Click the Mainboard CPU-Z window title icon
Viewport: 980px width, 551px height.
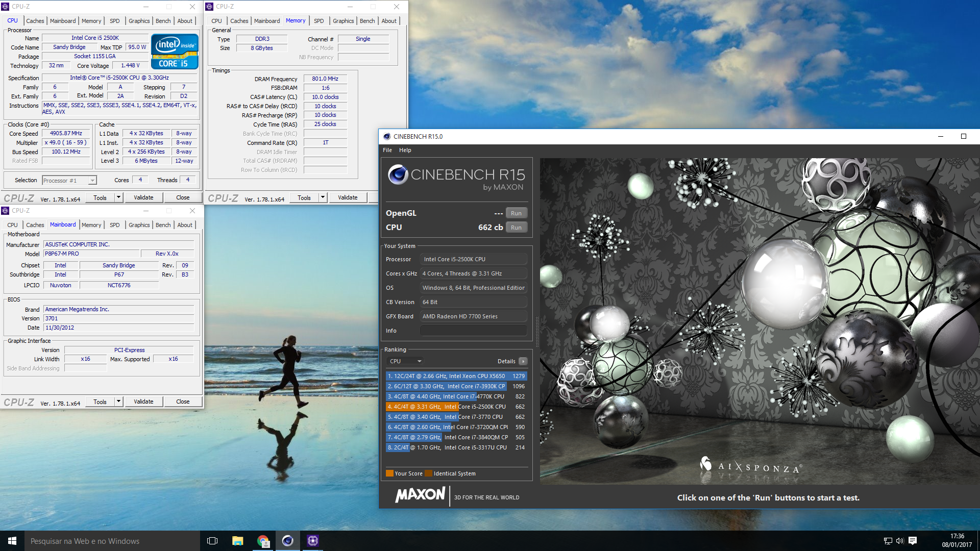(5, 211)
